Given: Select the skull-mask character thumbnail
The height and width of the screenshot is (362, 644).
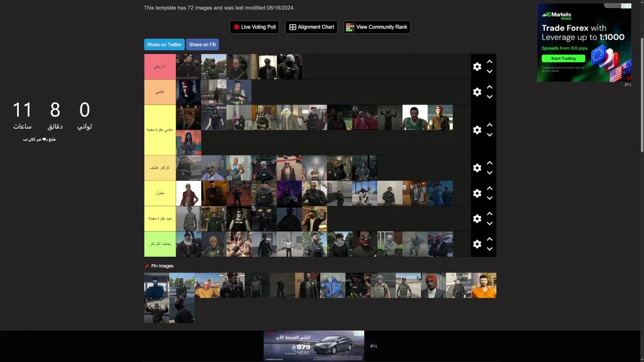Looking at the screenshot, I should (239, 219).
